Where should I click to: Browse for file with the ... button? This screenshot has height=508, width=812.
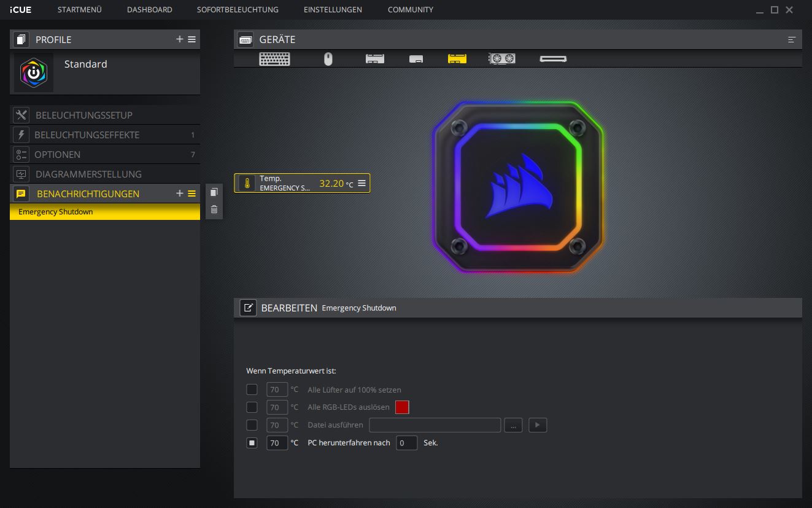pyautogui.click(x=513, y=425)
